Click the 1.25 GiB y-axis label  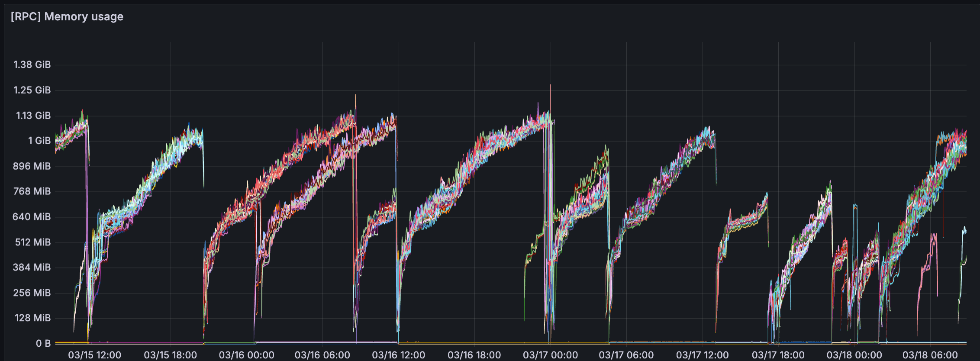[32, 90]
